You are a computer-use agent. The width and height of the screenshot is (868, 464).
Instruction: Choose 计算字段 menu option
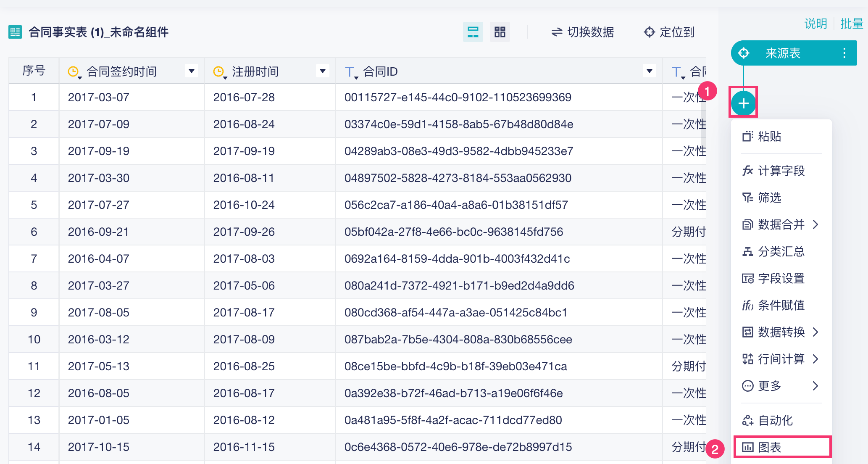pyautogui.click(x=781, y=171)
